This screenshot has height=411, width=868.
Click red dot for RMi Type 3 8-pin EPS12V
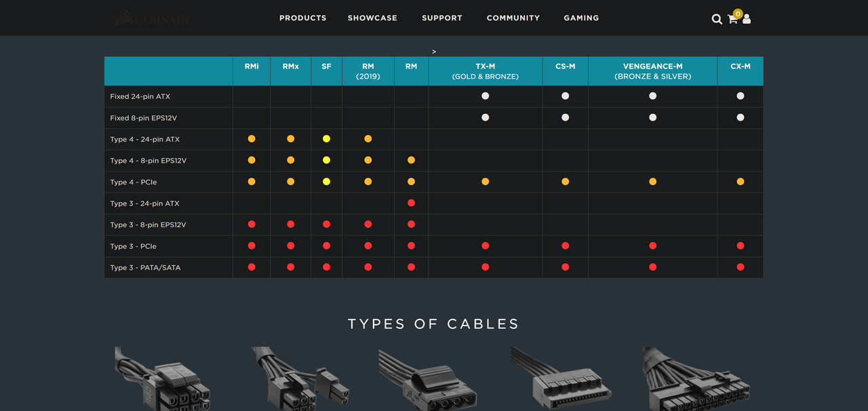pos(252,224)
